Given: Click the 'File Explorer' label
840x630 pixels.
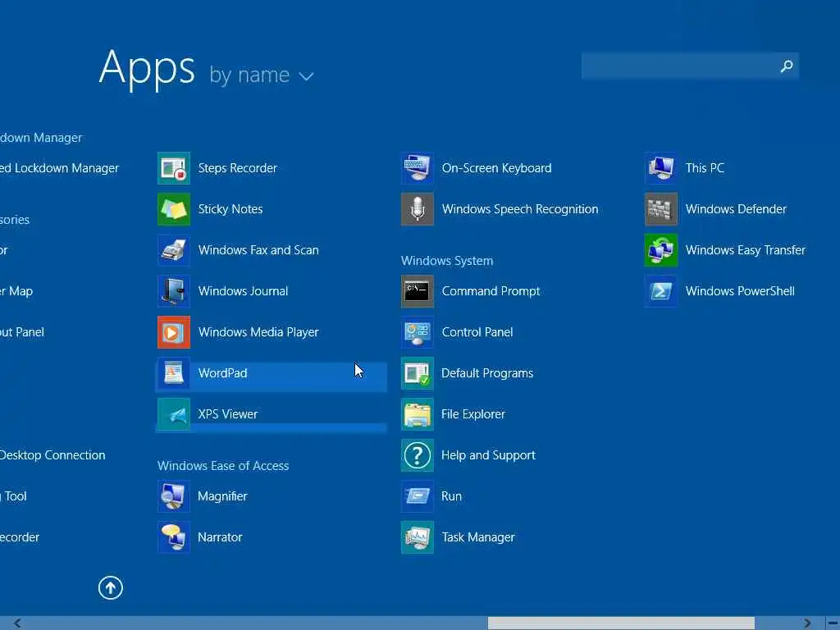Looking at the screenshot, I should pos(473,414).
